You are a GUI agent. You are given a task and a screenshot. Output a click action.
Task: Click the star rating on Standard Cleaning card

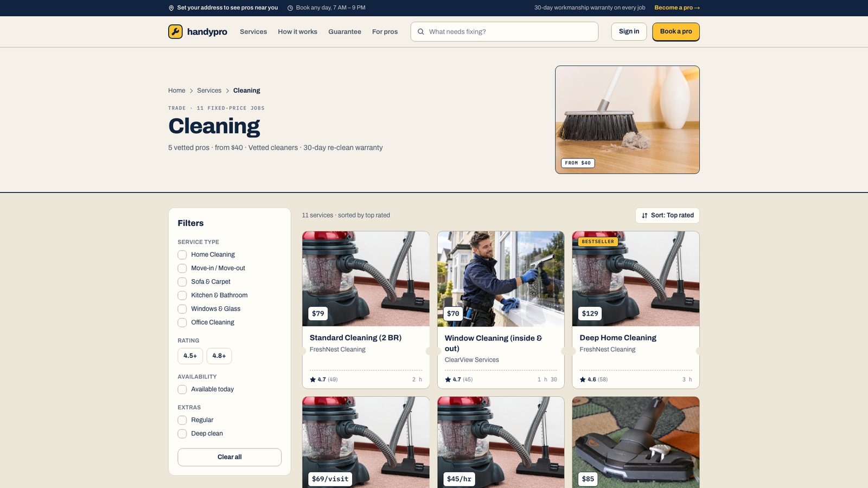click(323, 380)
